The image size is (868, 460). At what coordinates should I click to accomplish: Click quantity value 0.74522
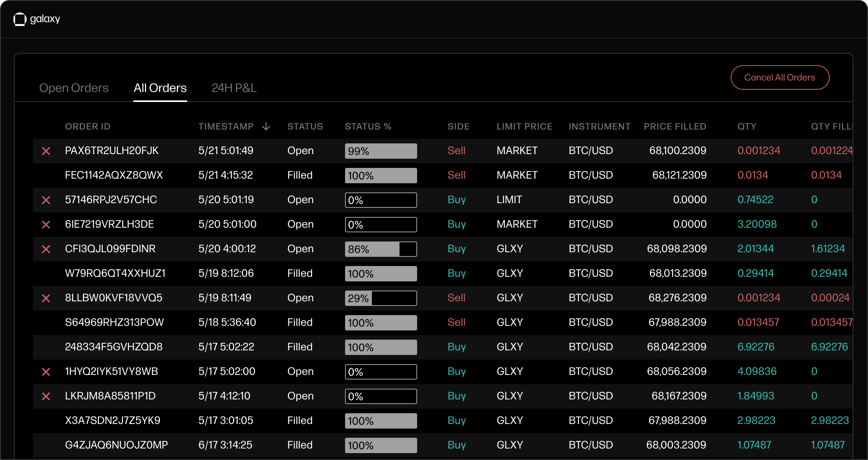[x=756, y=200]
